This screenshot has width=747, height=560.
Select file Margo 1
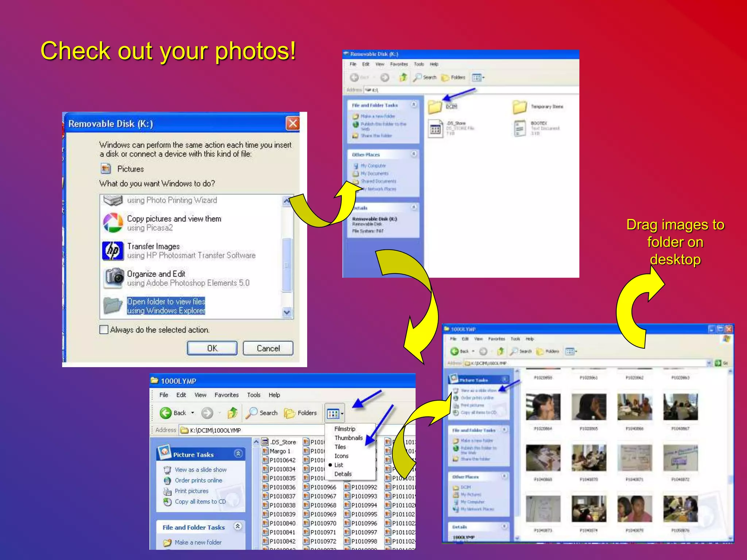pyautogui.click(x=276, y=451)
